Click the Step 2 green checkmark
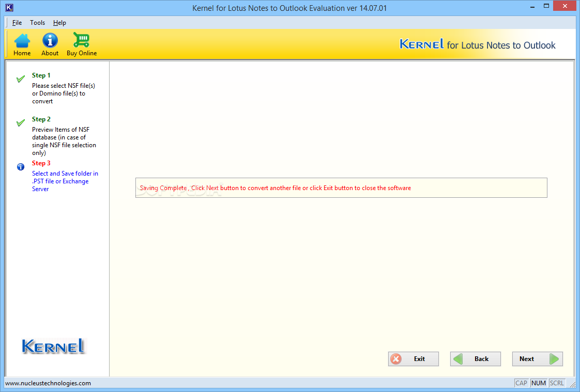 click(x=21, y=123)
